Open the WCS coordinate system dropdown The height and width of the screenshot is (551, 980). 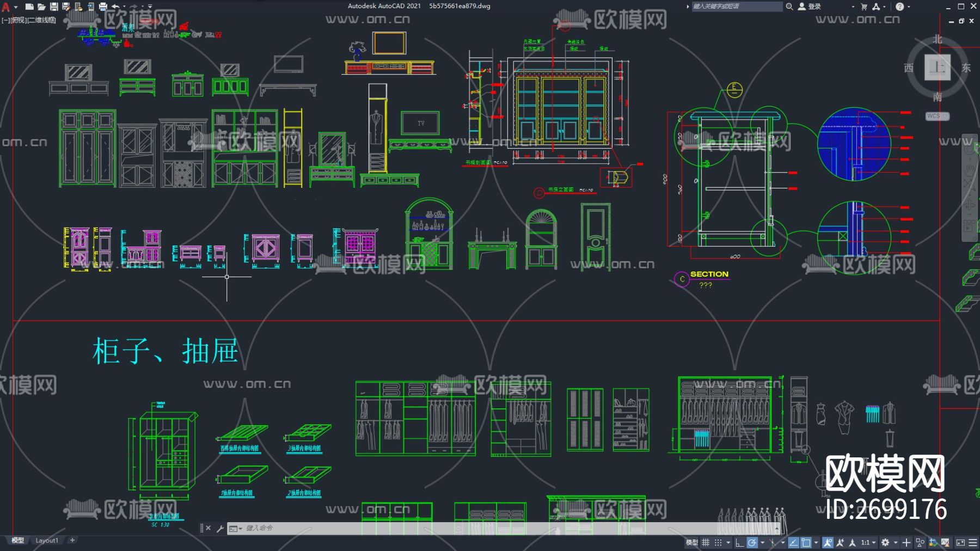pos(937,116)
